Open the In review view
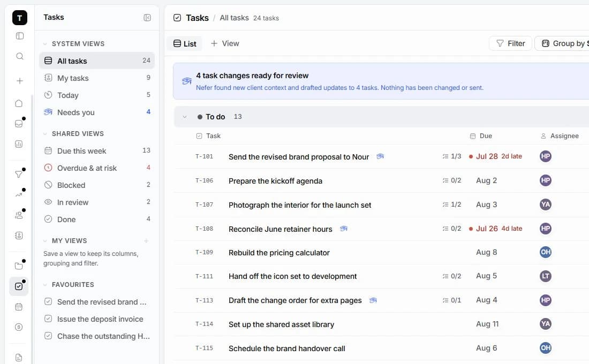Viewport: 589px width, 364px height. 97,202
